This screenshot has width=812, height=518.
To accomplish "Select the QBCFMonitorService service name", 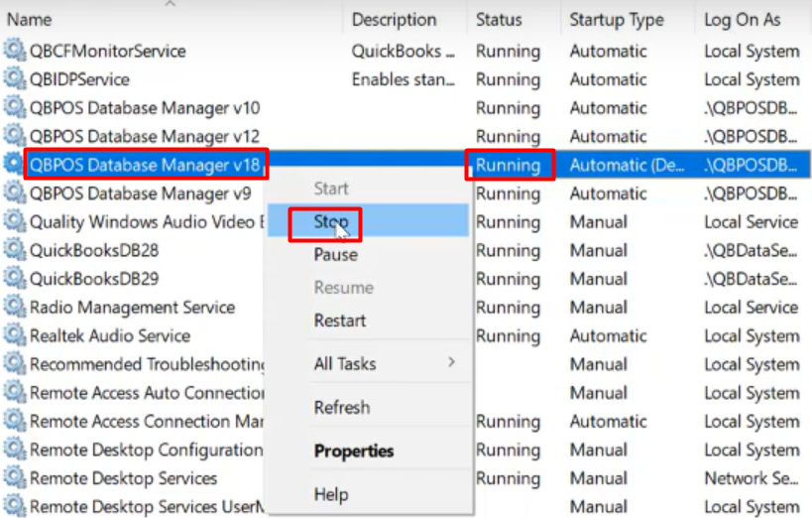I will point(108,51).
